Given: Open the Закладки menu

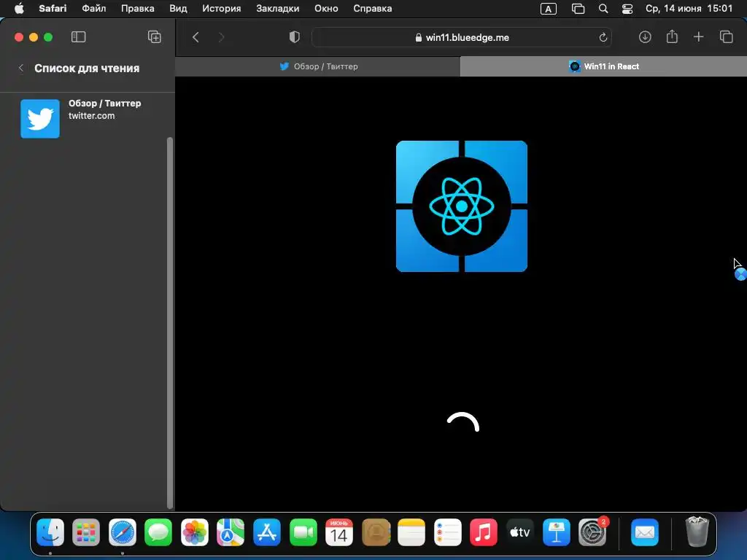Looking at the screenshot, I should (278, 9).
